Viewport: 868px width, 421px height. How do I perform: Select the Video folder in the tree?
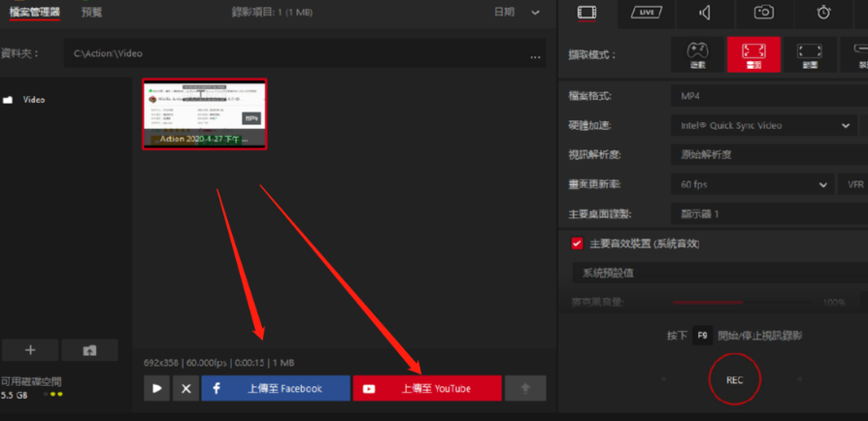click(x=34, y=100)
